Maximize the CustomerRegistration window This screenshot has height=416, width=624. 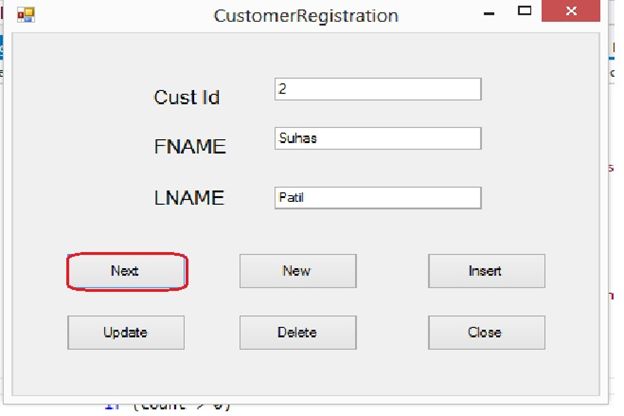tap(525, 12)
